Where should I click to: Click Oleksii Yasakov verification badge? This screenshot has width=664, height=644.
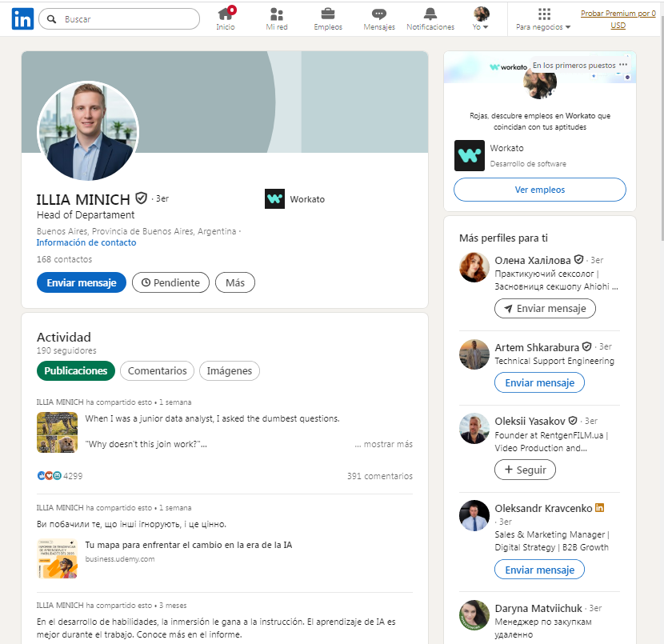pos(573,421)
